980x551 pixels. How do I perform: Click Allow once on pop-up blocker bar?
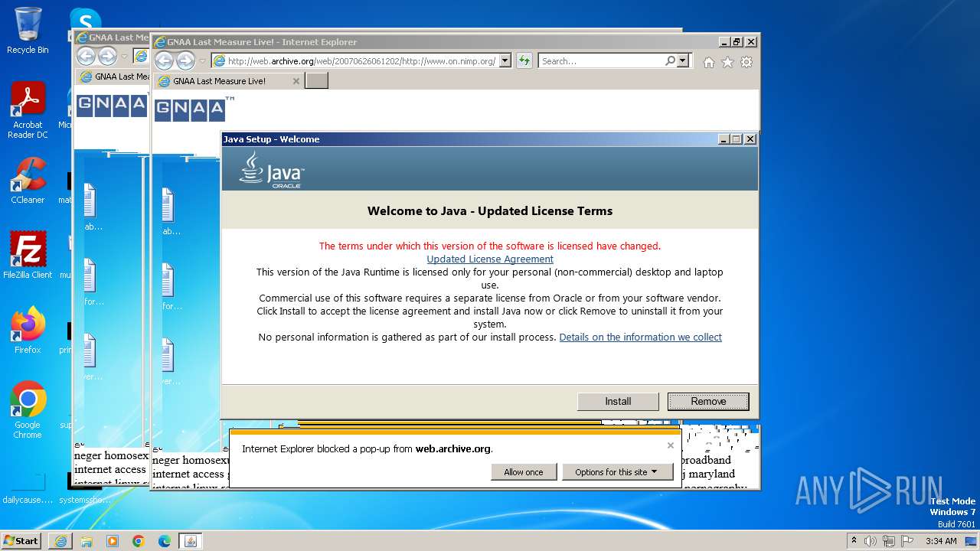pyautogui.click(x=524, y=472)
